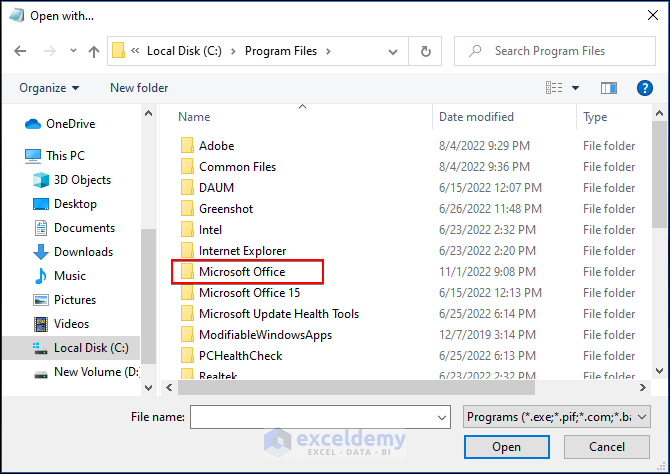Click the Search Program Files box

click(555, 51)
